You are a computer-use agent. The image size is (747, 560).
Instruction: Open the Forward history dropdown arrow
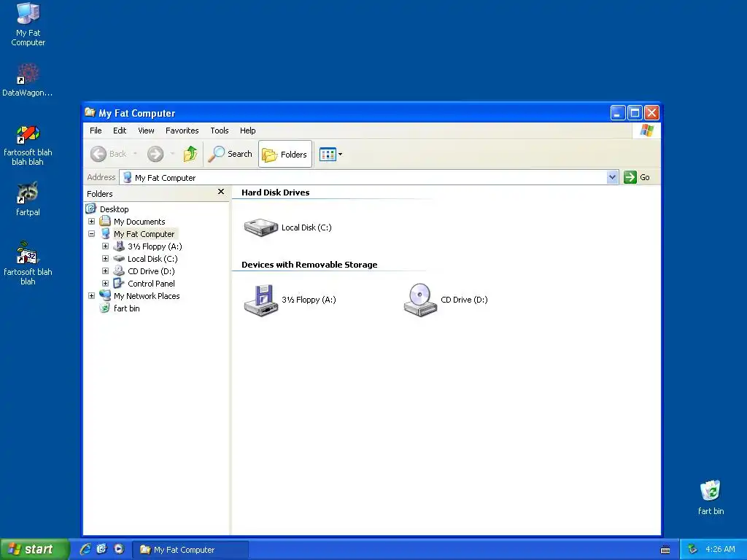[172, 154]
